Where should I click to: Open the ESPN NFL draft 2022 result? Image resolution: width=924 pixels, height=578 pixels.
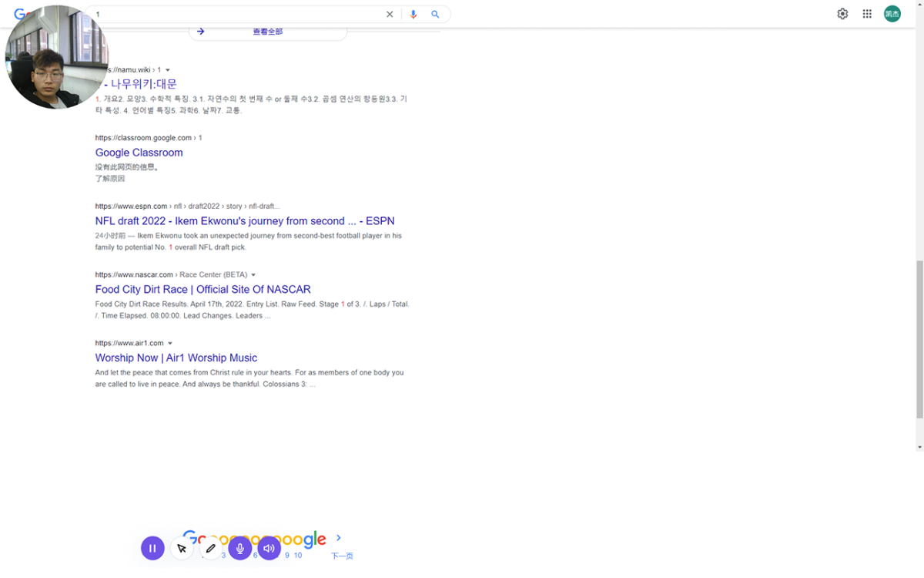pos(244,221)
